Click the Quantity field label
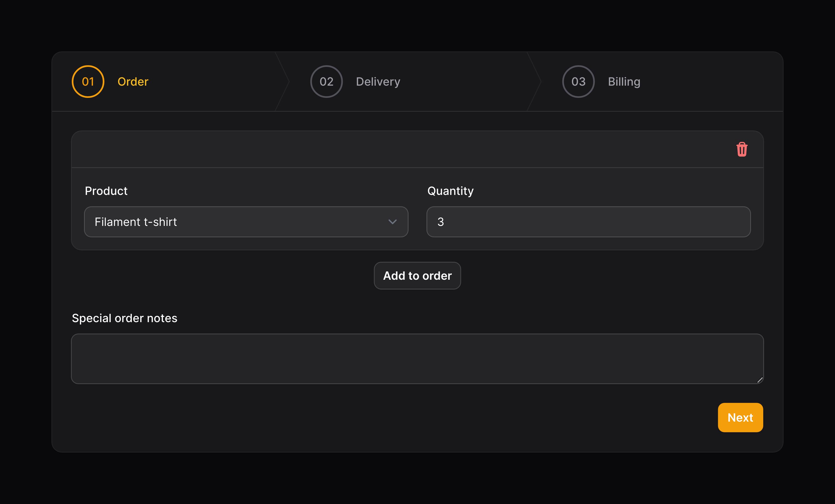The image size is (835, 504). (450, 191)
